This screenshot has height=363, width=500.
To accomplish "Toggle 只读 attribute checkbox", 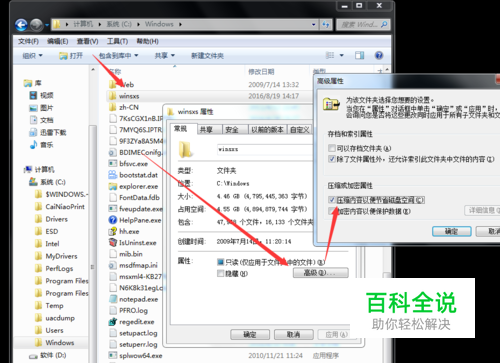I will tap(220, 262).
